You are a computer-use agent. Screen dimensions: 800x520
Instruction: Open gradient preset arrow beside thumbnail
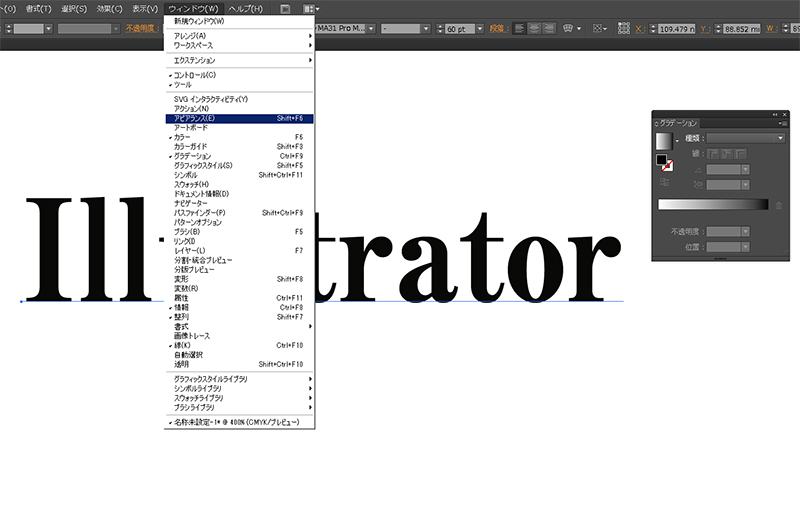pos(677,141)
